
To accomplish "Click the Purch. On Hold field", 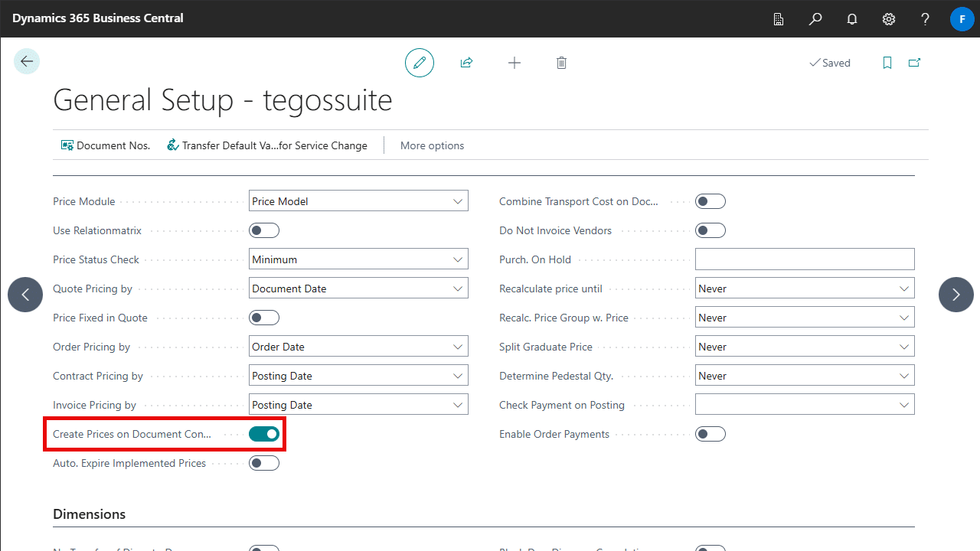I will [x=804, y=259].
